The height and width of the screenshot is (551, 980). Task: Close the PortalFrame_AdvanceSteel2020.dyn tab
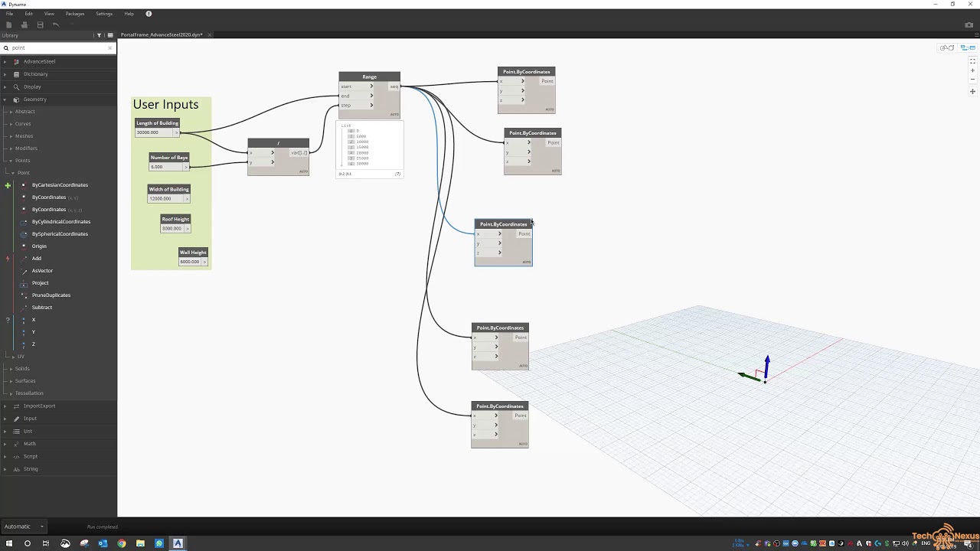pyautogui.click(x=210, y=35)
